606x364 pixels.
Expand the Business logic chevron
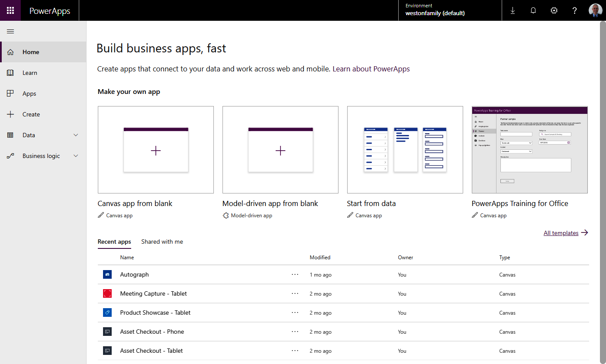(76, 156)
